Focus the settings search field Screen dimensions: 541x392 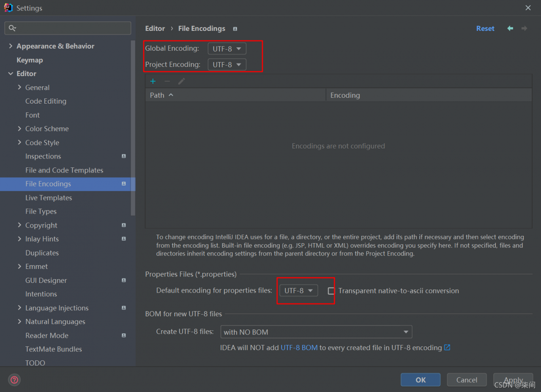pyautogui.click(x=68, y=28)
